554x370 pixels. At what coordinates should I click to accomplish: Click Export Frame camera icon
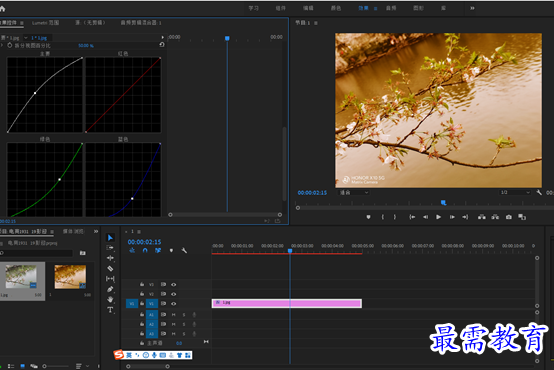click(508, 217)
